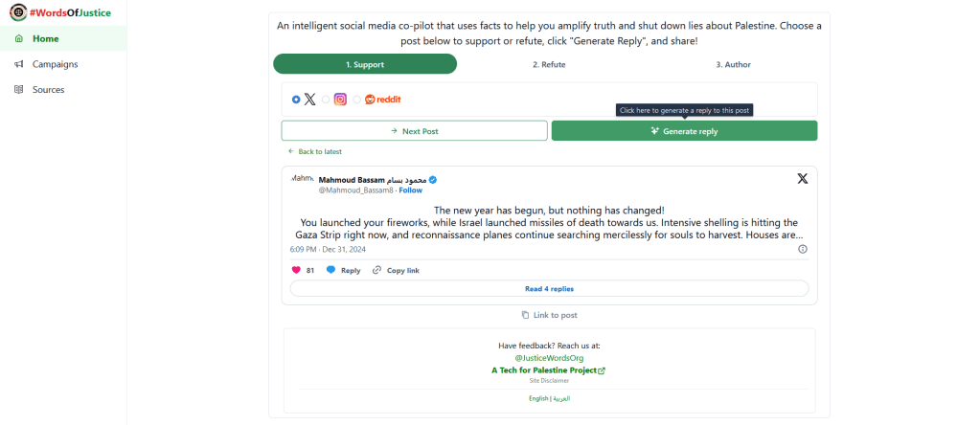
Task: Open A Tech for Palestine Project link
Action: tap(548, 370)
